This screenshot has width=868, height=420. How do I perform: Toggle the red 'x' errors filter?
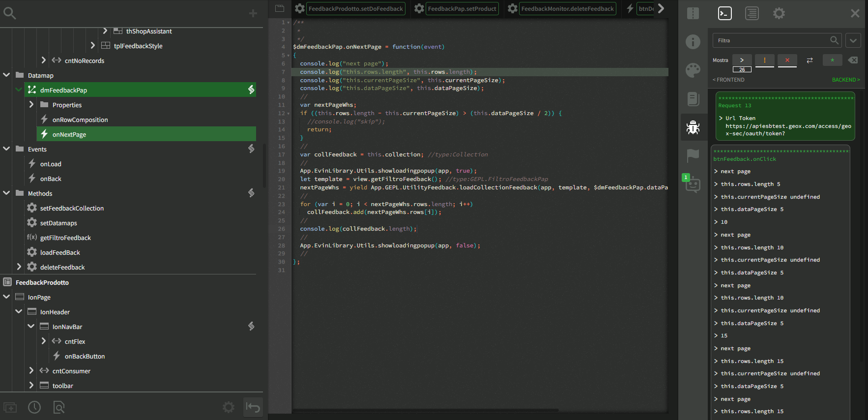pyautogui.click(x=787, y=60)
